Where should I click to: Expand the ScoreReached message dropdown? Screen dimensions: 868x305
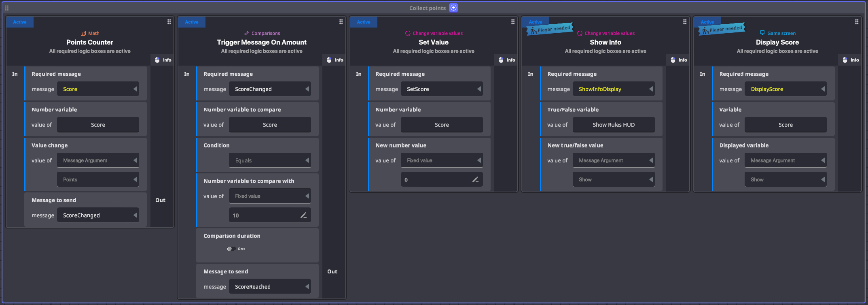(x=270, y=287)
